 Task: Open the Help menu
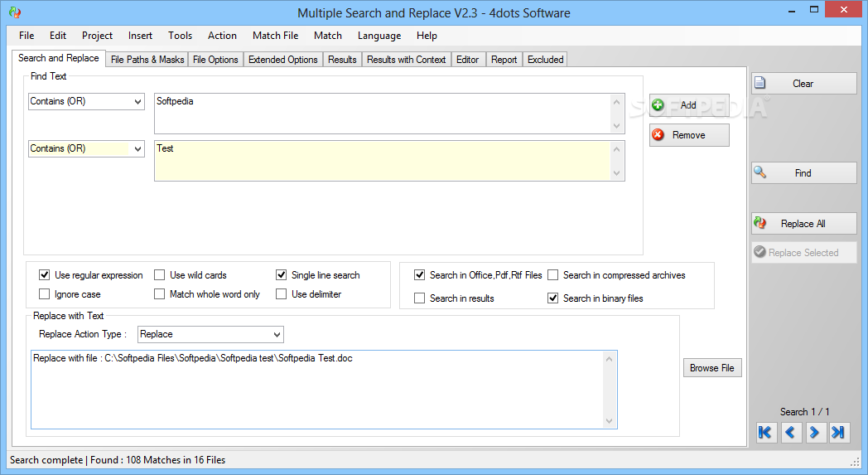pos(427,36)
